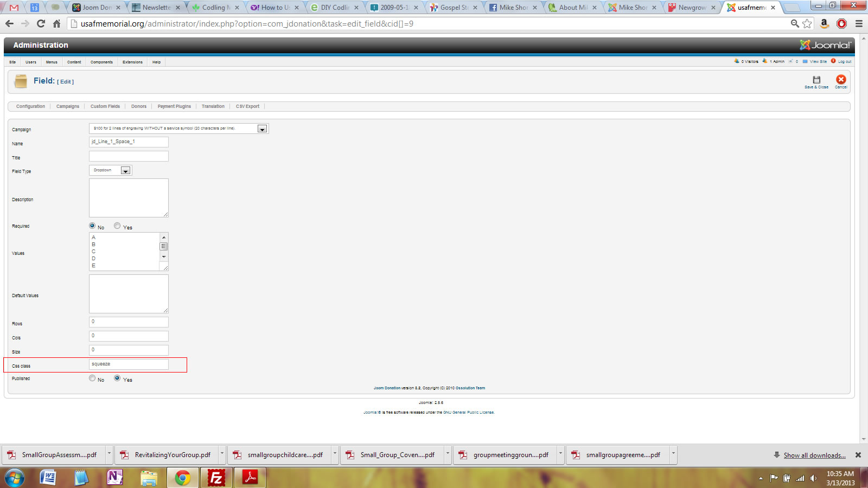This screenshot has width=868, height=488.
Task: Click the Windows Start button
Action: (x=14, y=478)
